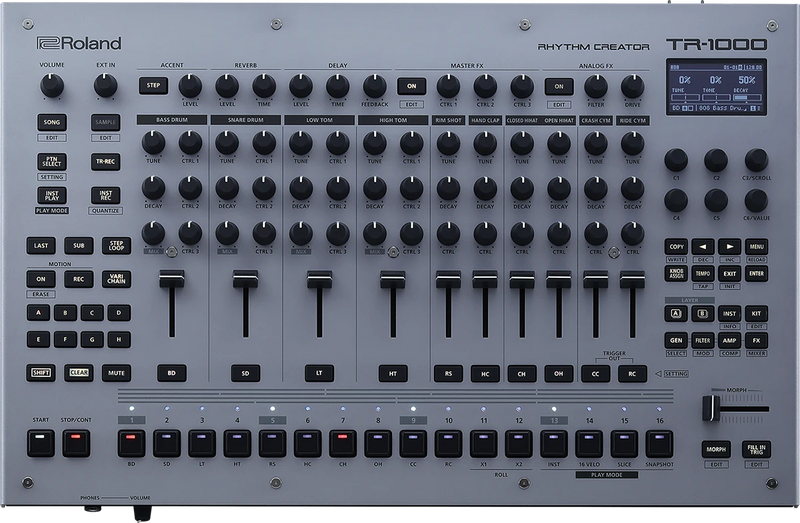Click the SUB button
Image resolution: width=800 pixels, height=523 pixels.
coord(79,245)
